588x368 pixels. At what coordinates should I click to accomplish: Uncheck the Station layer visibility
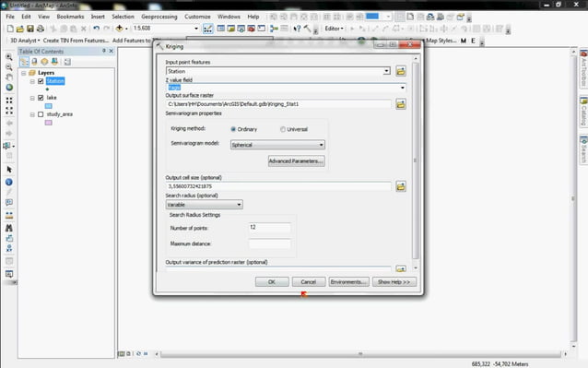point(41,81)
